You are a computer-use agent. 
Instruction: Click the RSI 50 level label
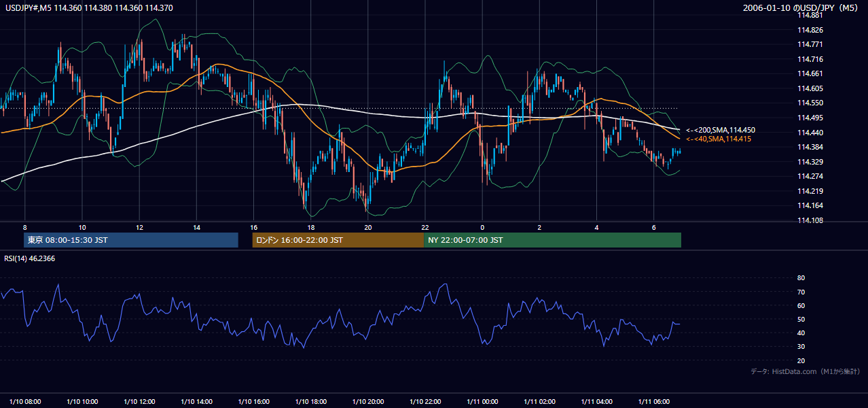pyautogui.click(x=801, y=319)
